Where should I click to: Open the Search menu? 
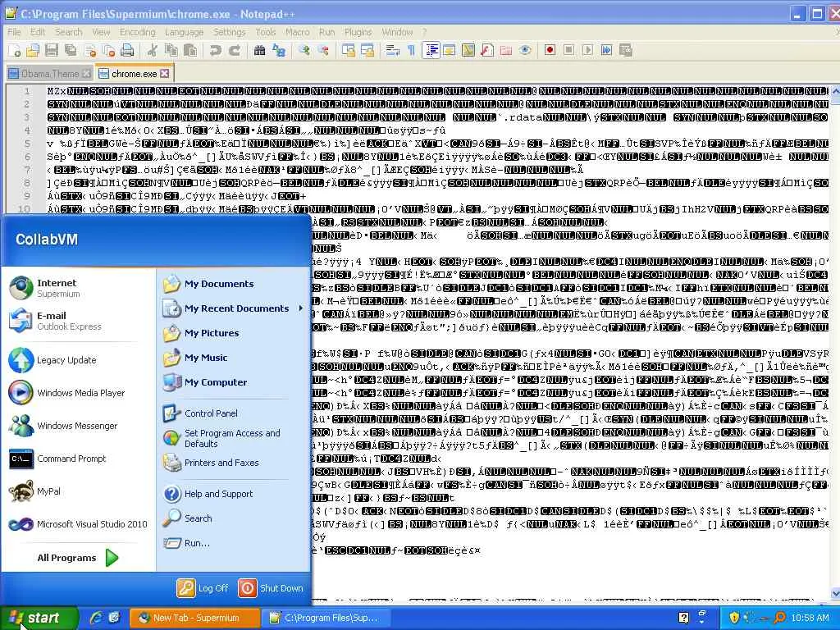(x=69, y=32)
